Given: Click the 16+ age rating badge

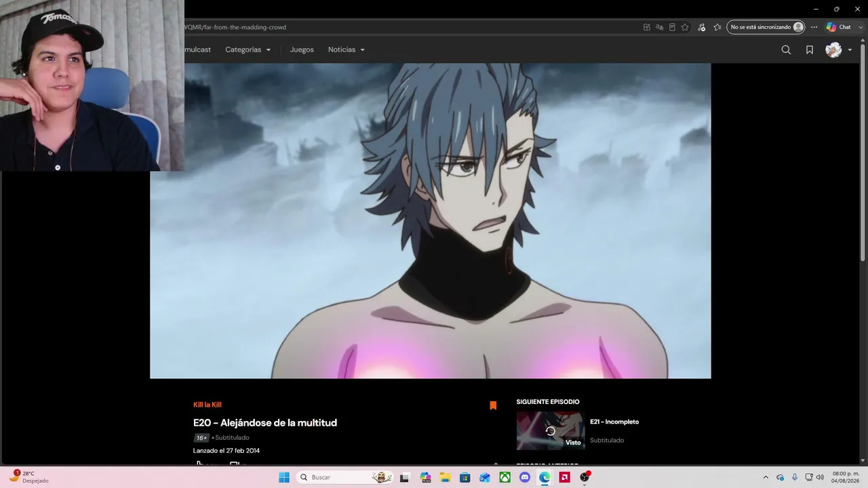Looking at the screenshot, I should point(201,438).
